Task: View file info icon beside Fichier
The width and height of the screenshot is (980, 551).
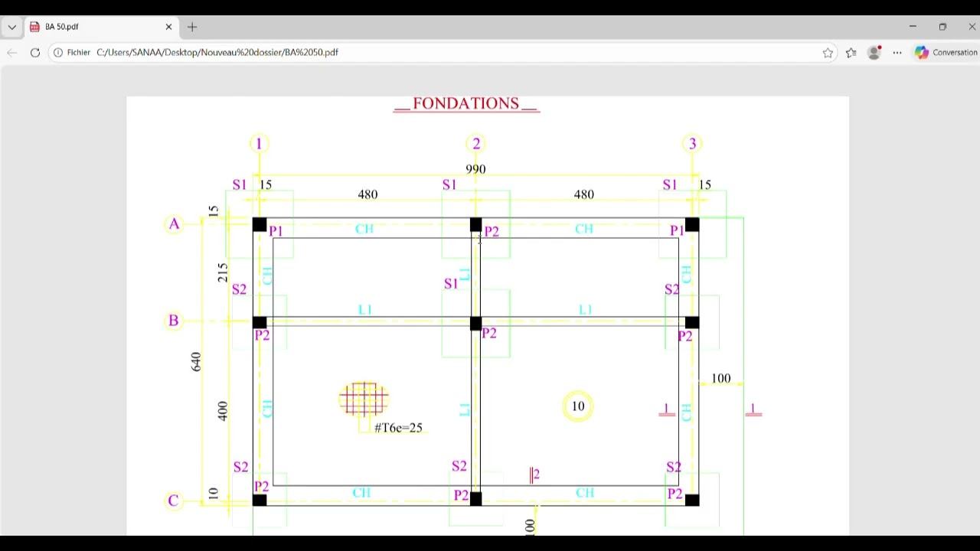Action: [x=57, y=52]
